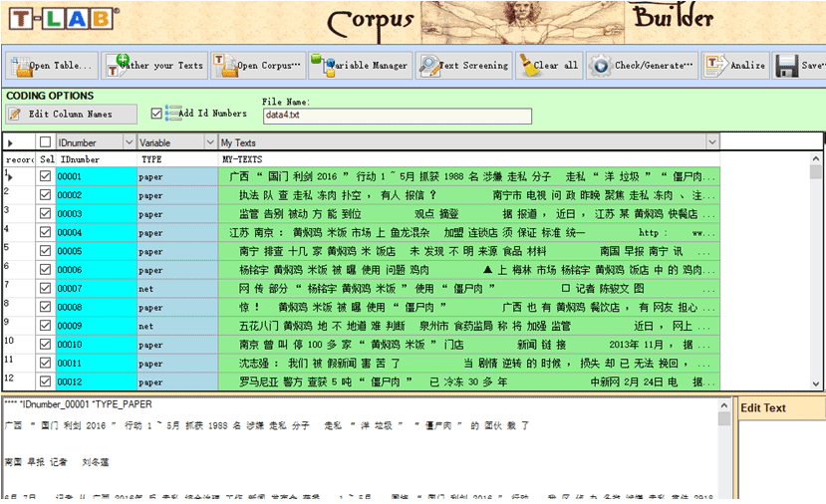Select ID cell 00006
826x504 pixels.
pyautogui.click(x=97, y=270)
